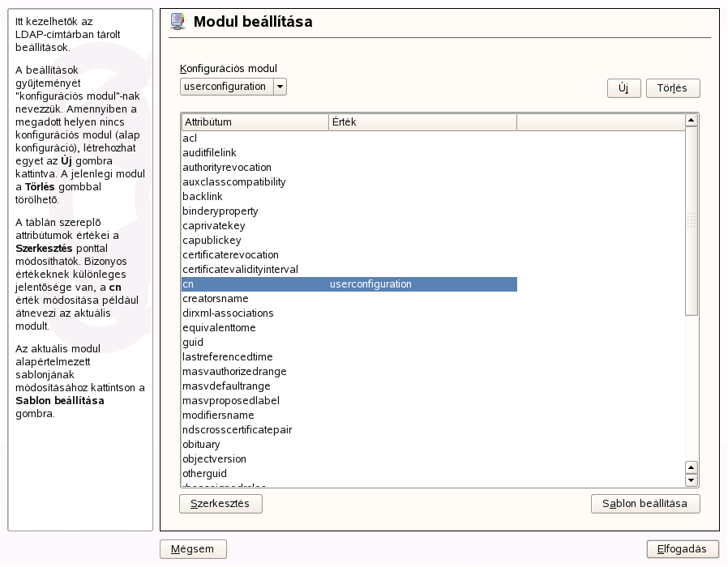
Task: Create a new module with Új
Action: pos(622,87)
